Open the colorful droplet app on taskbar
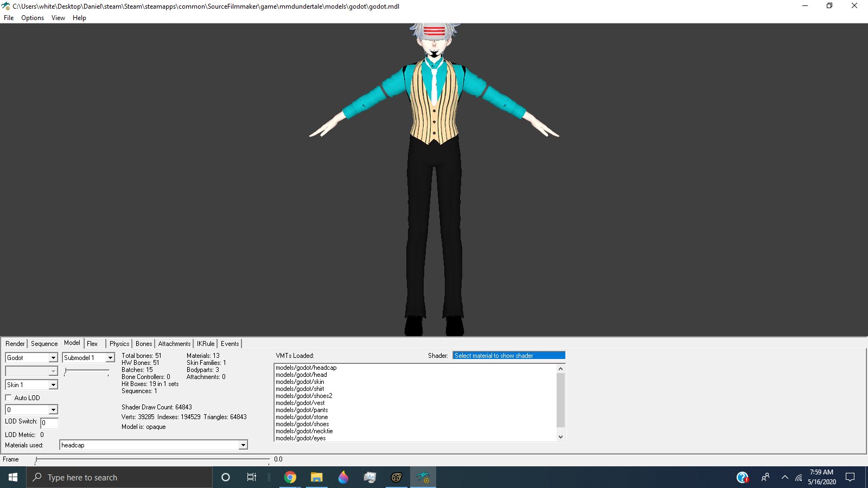 click(x=343, y=477)
